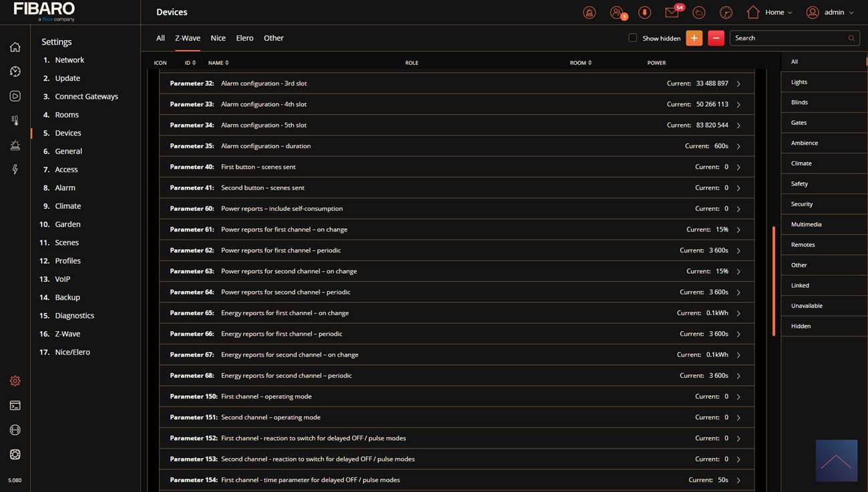Open the Home location dropdown
This screenshot has height=492, width=868.
(770, 13)
